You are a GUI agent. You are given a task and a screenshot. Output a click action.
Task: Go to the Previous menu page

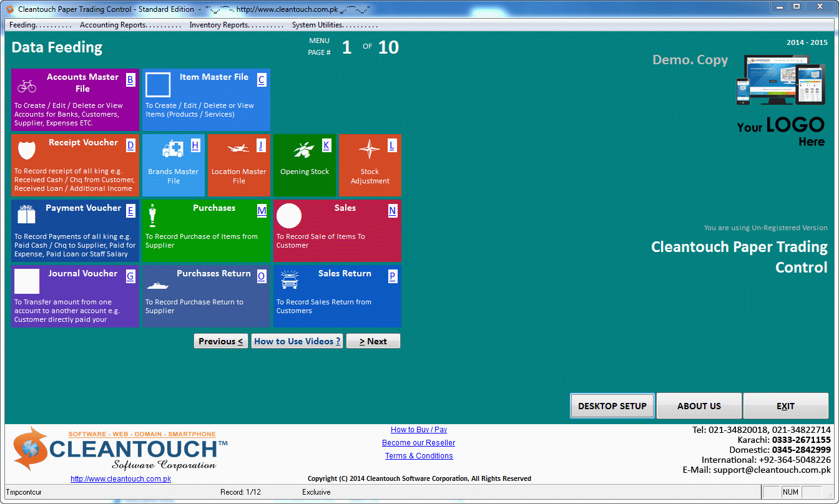[221, 341]
